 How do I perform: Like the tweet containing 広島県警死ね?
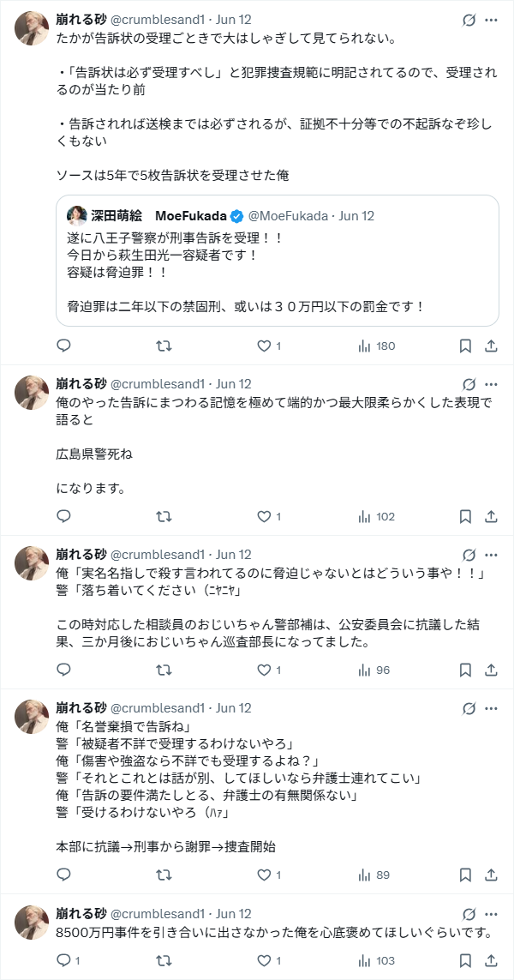point(265,516)
